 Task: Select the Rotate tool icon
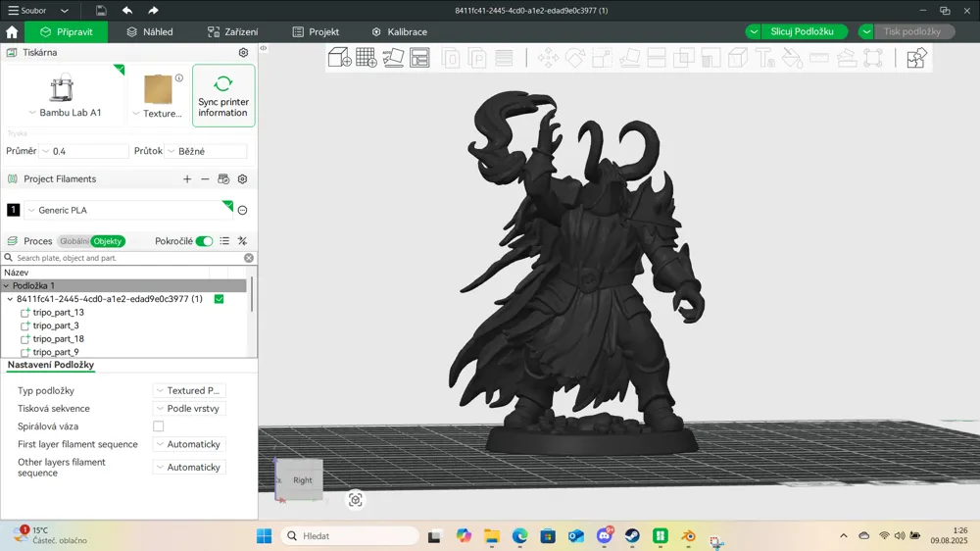click(575, 58)
